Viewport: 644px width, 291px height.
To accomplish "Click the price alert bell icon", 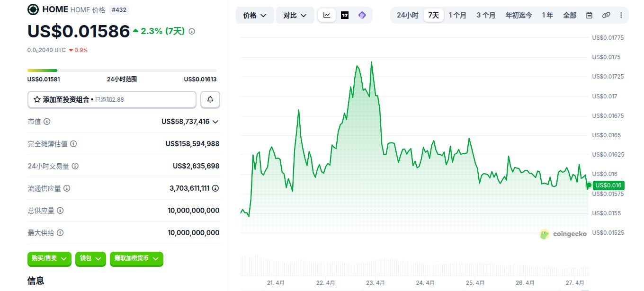I will pos(210,99).
